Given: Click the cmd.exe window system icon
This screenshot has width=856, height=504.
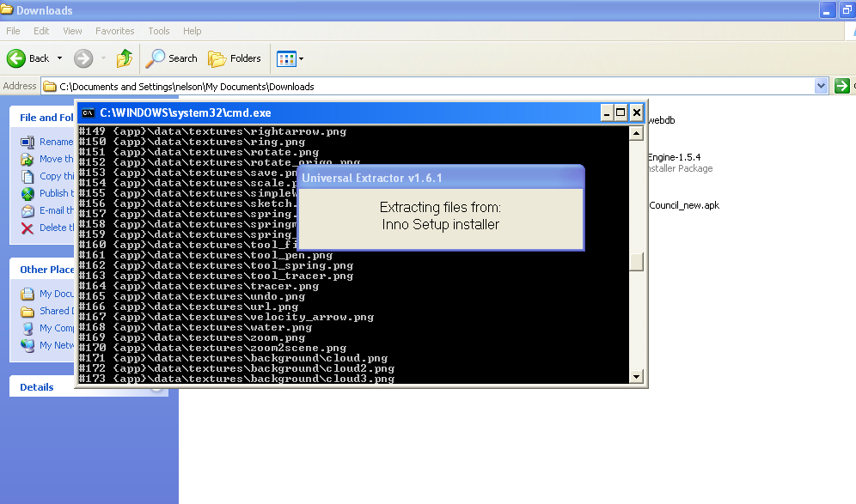Looking at the screenshot, I should [88, 113].
